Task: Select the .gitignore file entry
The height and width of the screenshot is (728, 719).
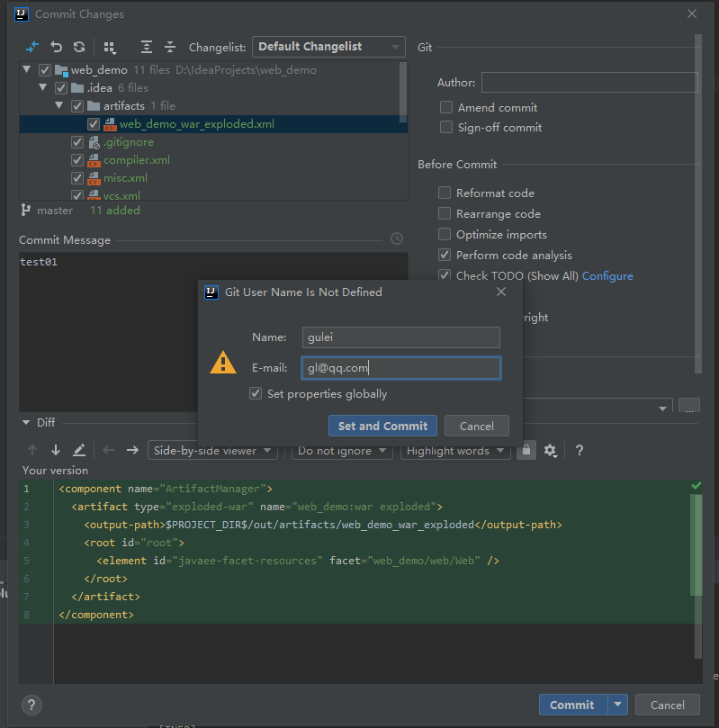Action: [129, 142]
